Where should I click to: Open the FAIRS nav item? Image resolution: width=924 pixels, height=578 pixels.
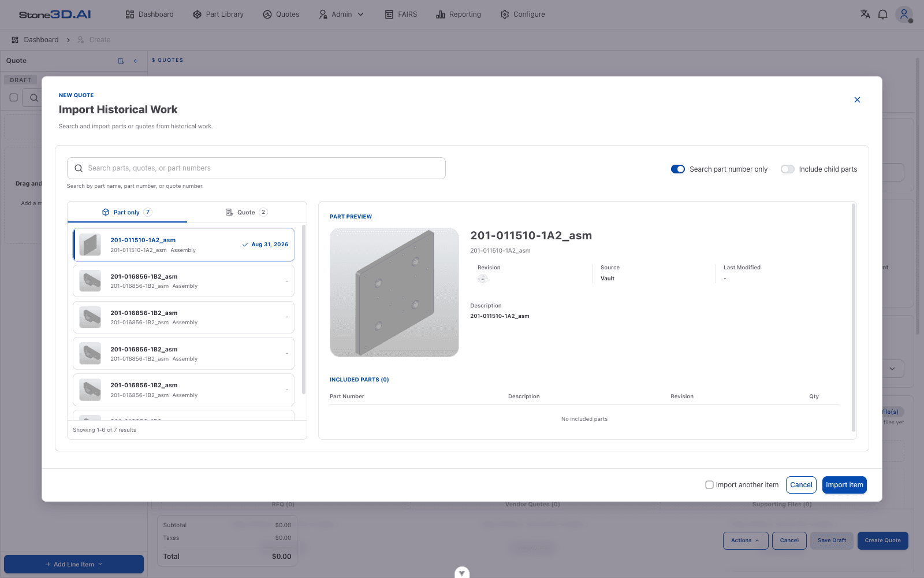coord(401,14)
